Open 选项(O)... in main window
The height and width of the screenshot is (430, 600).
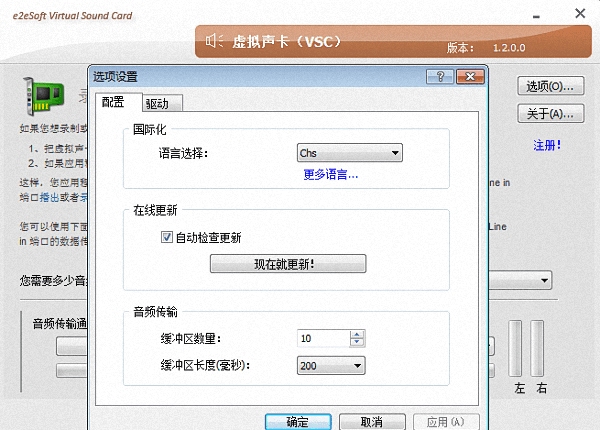point(551,86)
